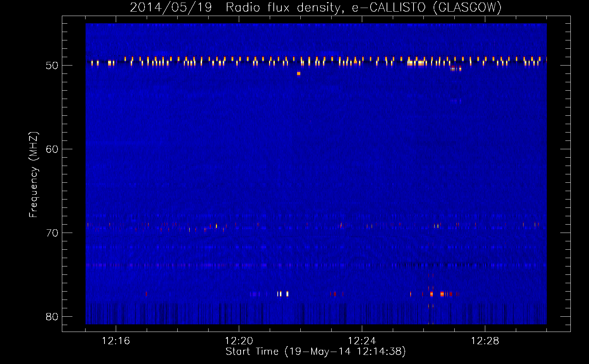The image size is (589, 364).
Task: Click the isolated orange burst just below 50 MHz near 12:22
Action: tap(299, 74)
